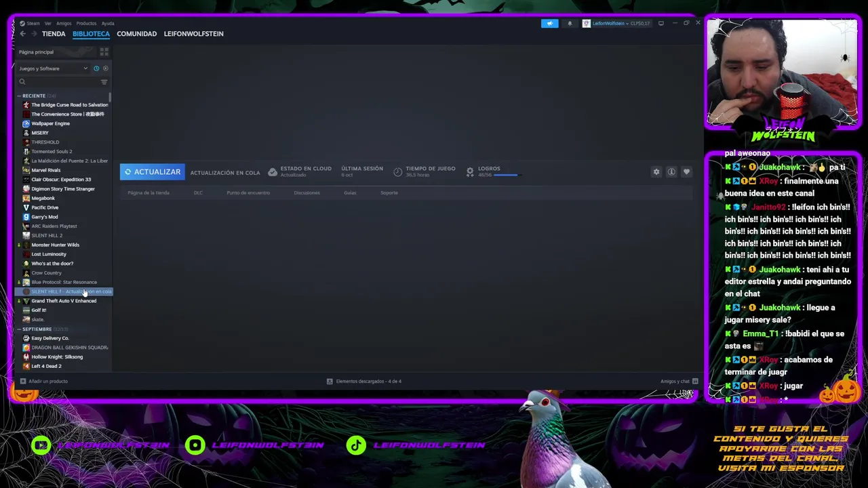
Task: Open the DLC link
Action: pyautogui.click(x=198, y=192)
